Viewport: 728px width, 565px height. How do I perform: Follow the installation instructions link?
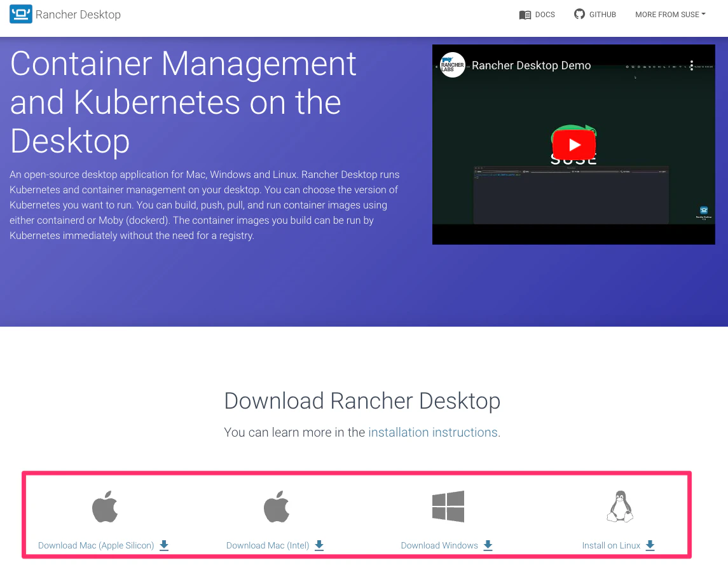pyautogui.click(x=433, y=432)
